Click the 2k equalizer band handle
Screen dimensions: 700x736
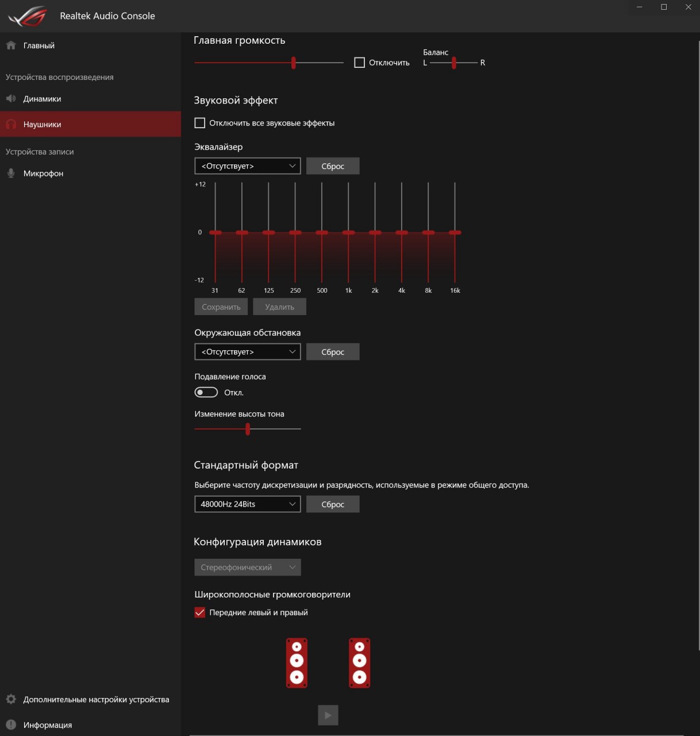(x=375, y=232)
